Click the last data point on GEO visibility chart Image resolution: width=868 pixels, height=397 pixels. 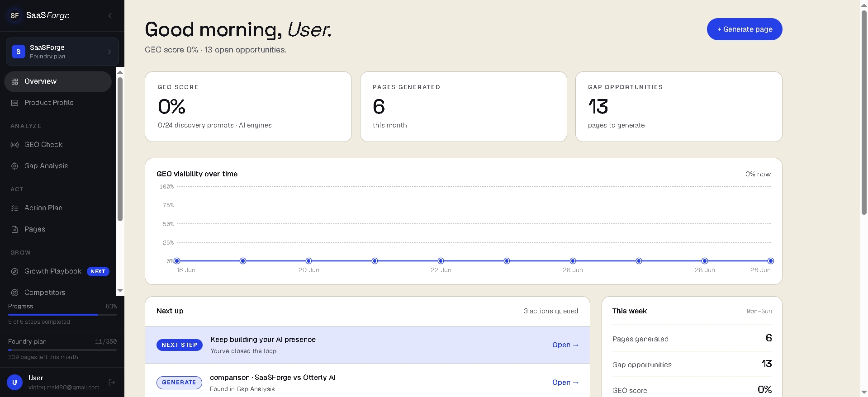click(771, 261)
